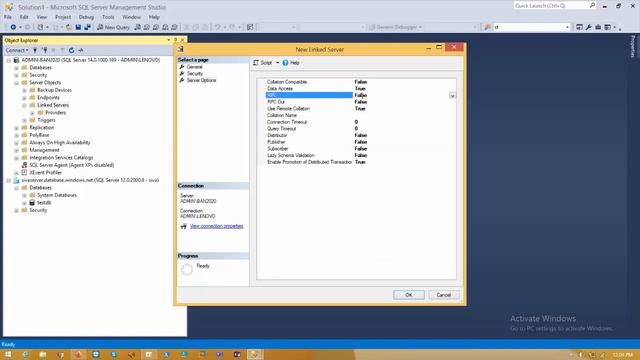Open the Project menu
Screen dimensions: 640x360
point(63,17)
